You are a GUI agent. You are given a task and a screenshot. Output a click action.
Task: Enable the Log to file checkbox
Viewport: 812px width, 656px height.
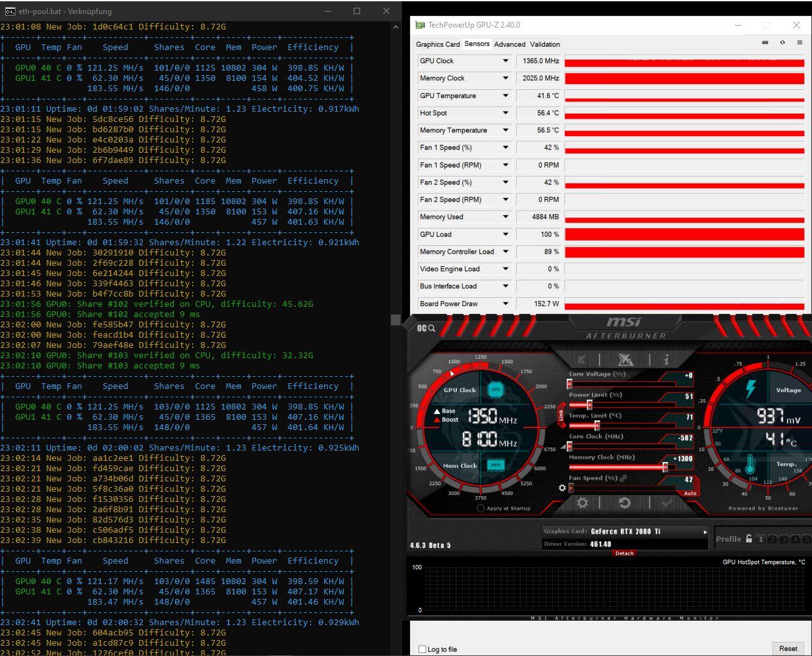pos(422,649)
